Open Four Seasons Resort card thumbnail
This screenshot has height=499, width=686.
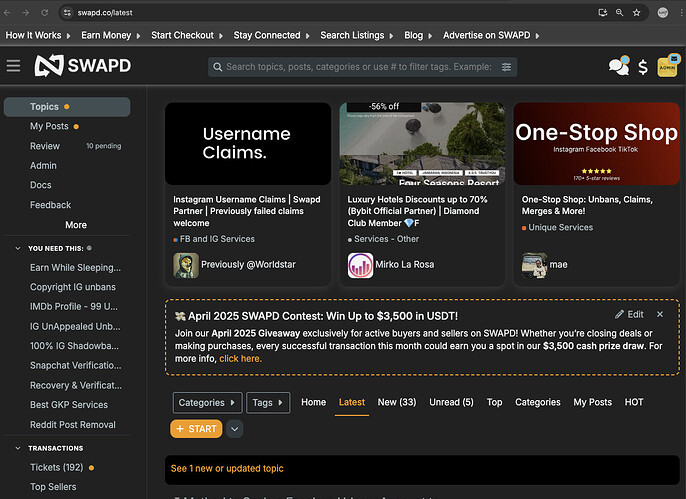click(422, 143)
